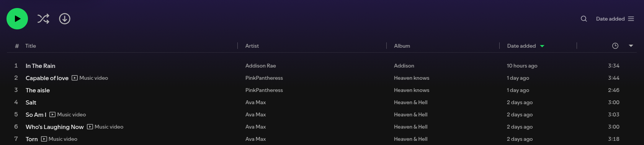Screen dimensions: 644x145
Task: Enable shuffle with the crossed-arrows icon
Action: point(43,19)
